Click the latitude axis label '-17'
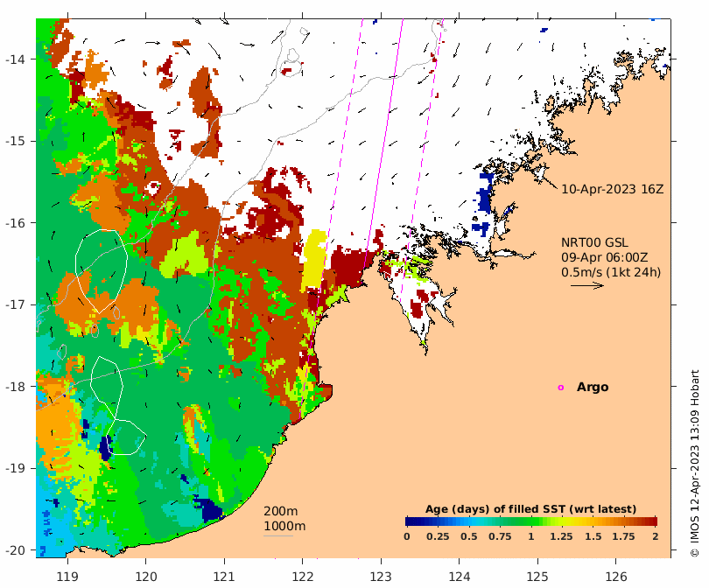The width and height of the screenshot is (709, 588). [15, 304]
